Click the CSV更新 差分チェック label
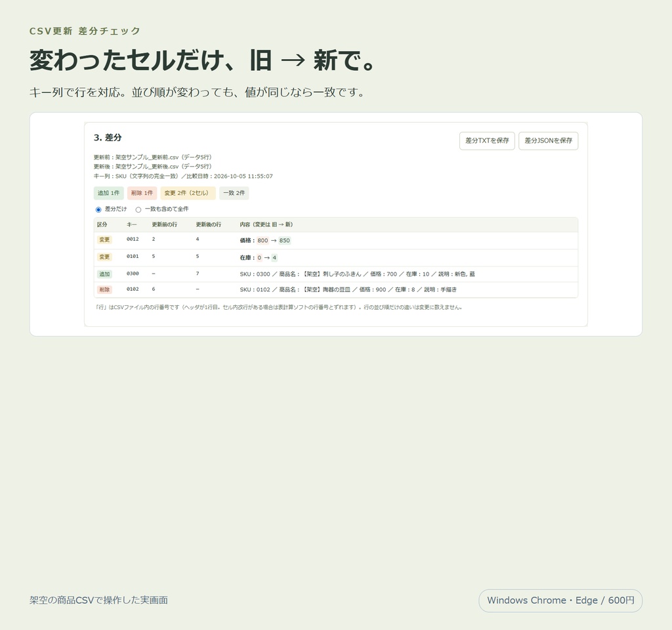This screenshot has height=630, width=672. (x=85, y=31)
